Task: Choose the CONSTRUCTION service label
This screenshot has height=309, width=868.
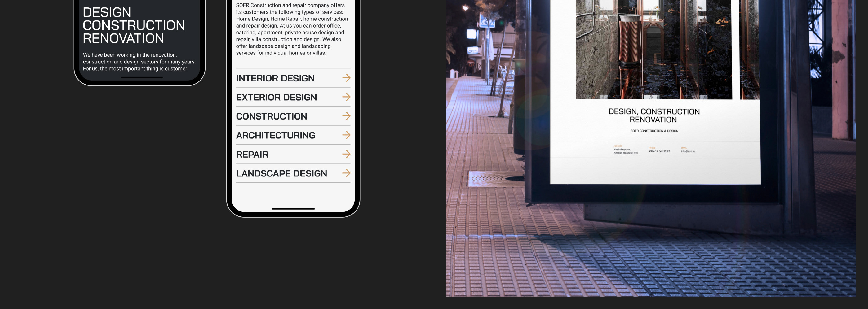Action: (271, 116)
